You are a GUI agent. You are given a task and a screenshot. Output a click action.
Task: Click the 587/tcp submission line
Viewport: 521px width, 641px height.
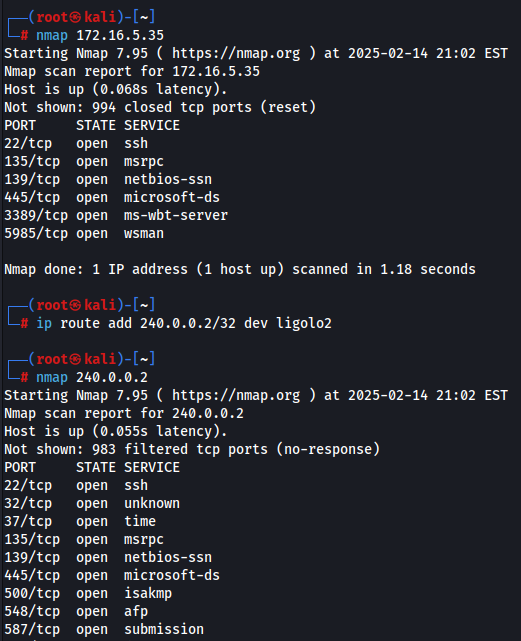point(104,629)
